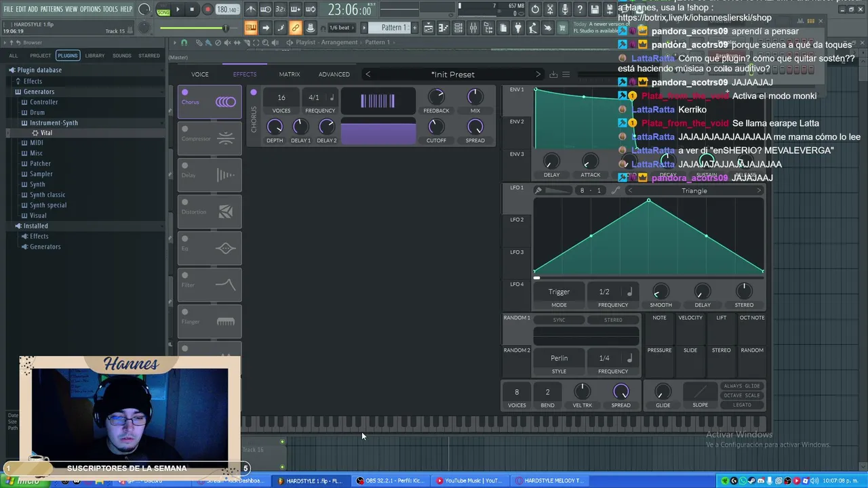Click the Random 1 SYNC button
This screenshot has width=868, height=488.
tap(559, 320)
